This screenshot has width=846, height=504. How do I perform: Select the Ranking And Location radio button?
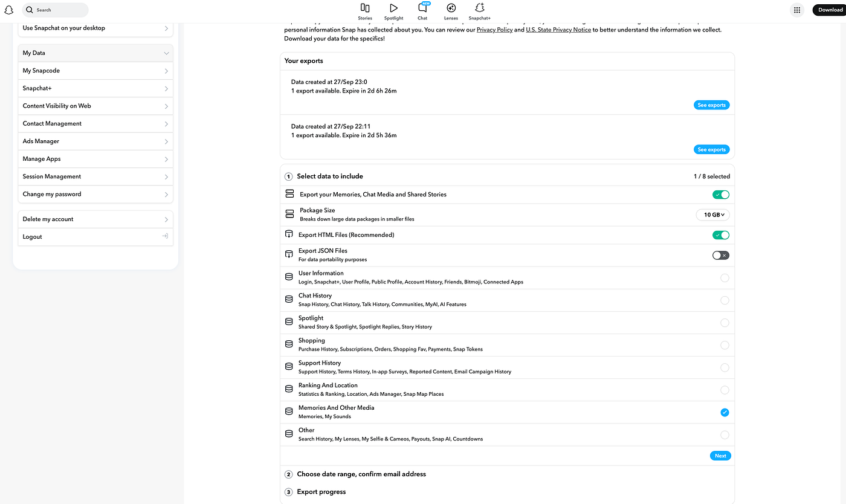[725, 390]
